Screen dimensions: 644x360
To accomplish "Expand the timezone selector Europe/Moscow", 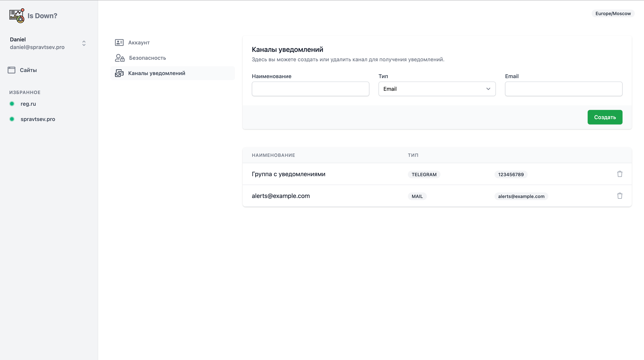I will click(613, 13).
